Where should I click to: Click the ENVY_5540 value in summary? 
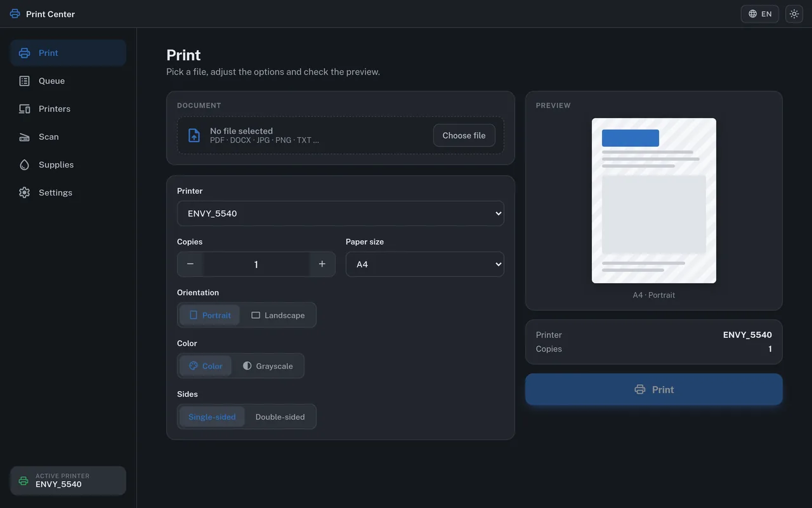point(747,335)
